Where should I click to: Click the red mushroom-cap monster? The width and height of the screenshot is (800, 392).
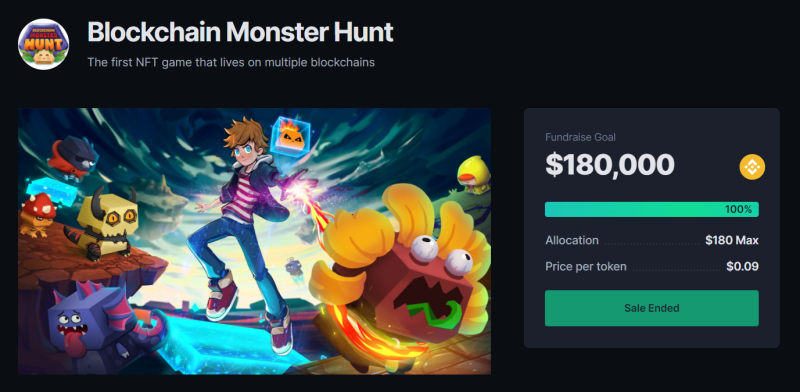pos(36,214)
